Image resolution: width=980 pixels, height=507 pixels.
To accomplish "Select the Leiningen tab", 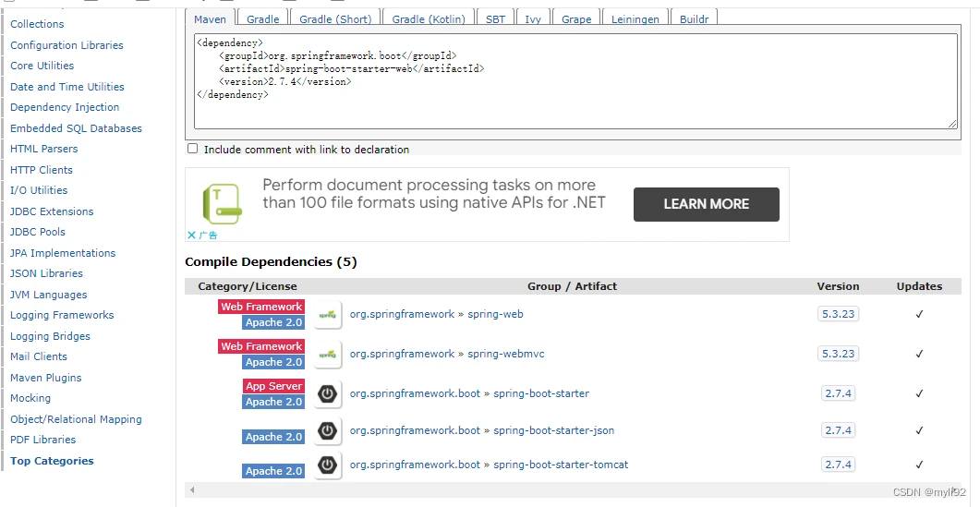I will click(x=635, y=18).
